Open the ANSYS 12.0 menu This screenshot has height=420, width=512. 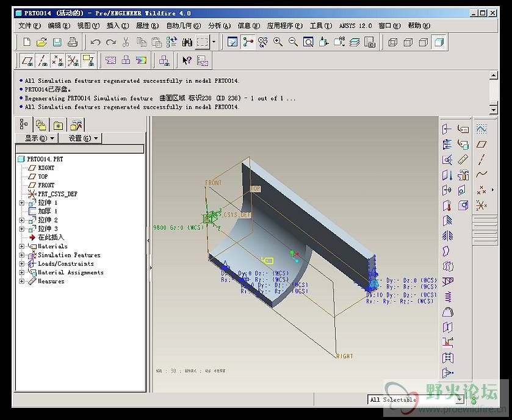tap(355, 26)
